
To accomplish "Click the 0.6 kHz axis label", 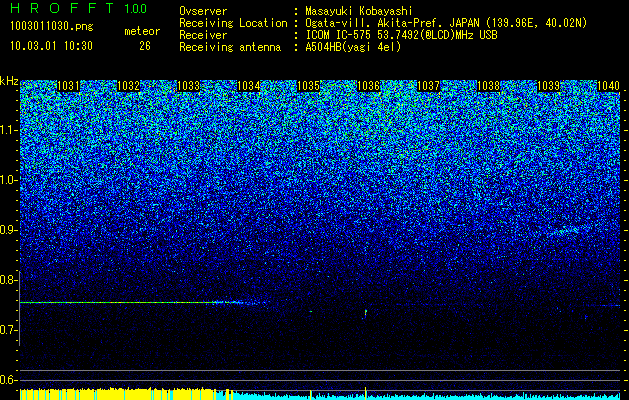I will 8,380.
